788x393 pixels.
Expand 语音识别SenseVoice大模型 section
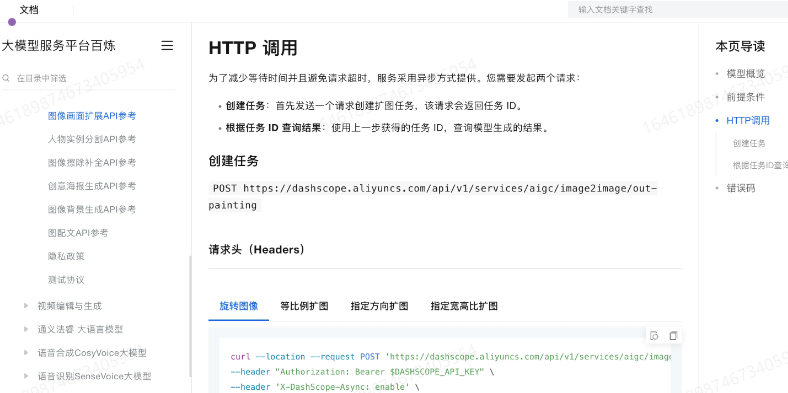tap(26, 376)
